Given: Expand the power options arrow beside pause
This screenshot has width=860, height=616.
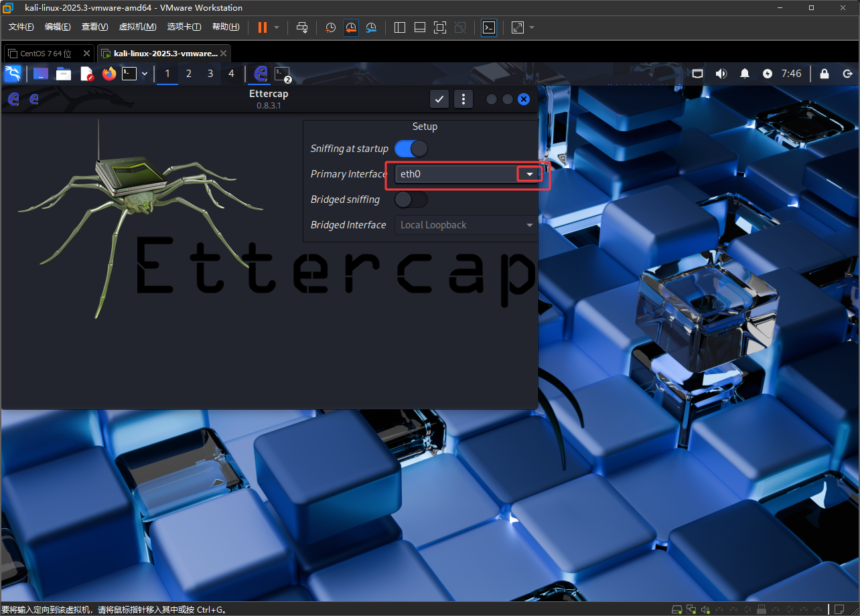Looking at the screenshot, I should point(277,27).
